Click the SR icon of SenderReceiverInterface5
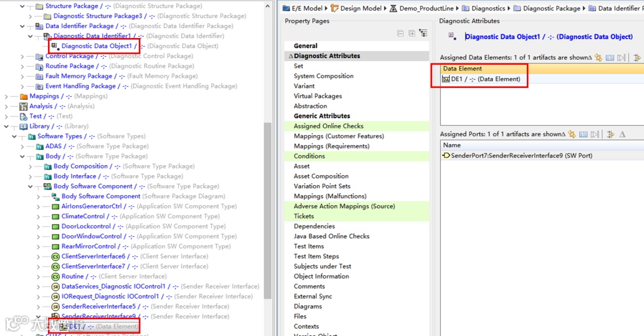 [x=55, y=307]
